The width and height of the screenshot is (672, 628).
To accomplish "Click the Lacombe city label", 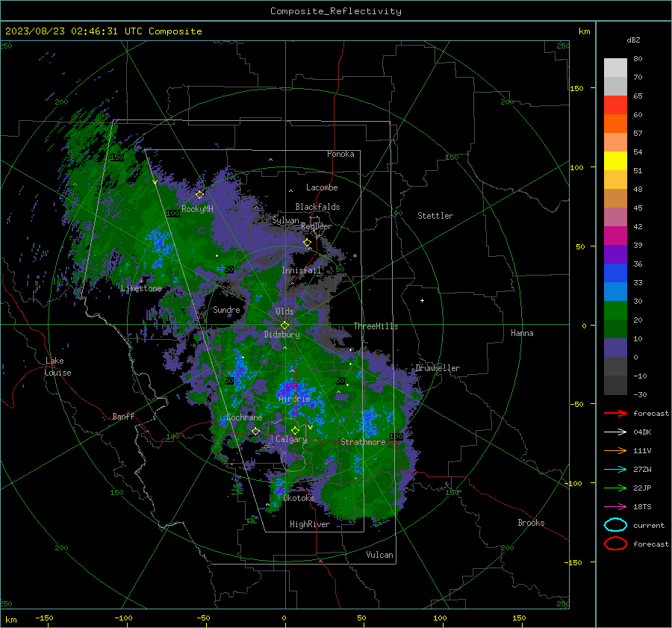I will pyautogui.click(x=322, y=187).
